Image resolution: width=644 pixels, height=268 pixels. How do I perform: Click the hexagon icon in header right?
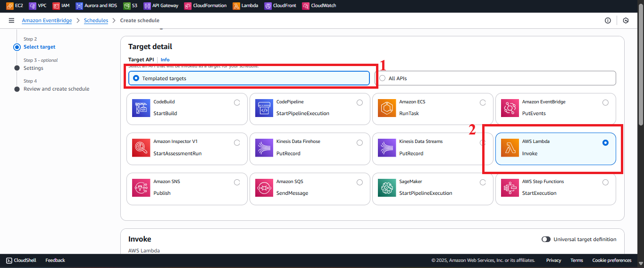tap(626, 20)
